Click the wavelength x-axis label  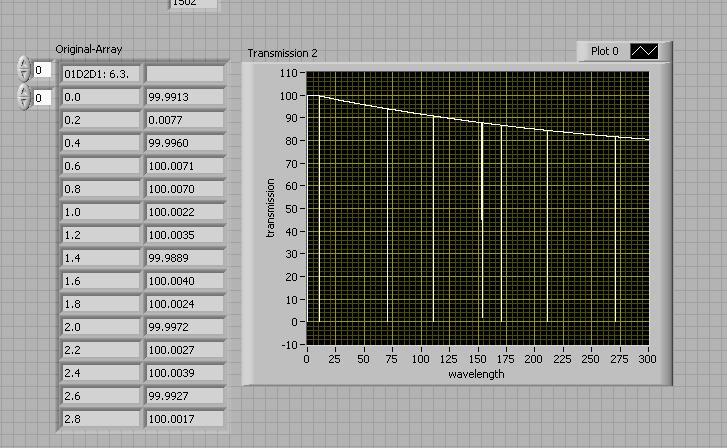tap(476, 374)
